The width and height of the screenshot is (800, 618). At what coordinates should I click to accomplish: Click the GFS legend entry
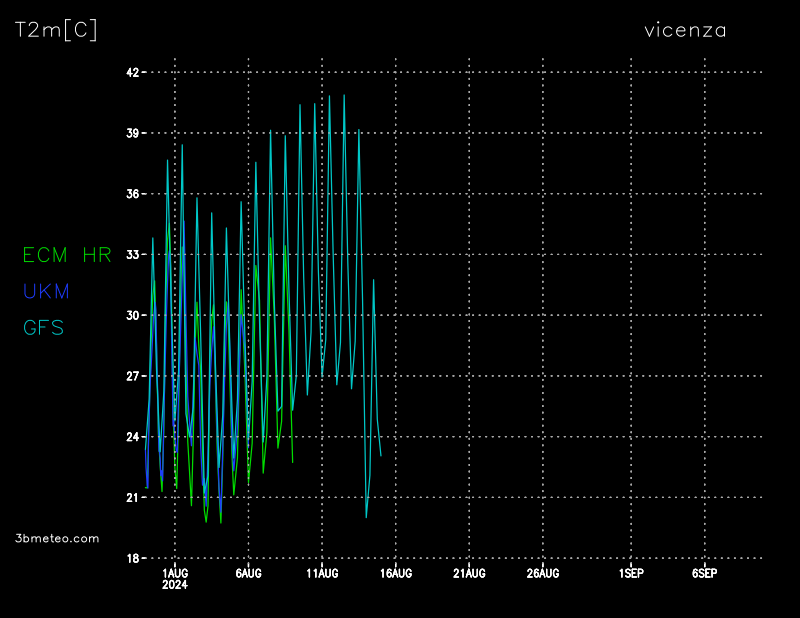(43, 327)
